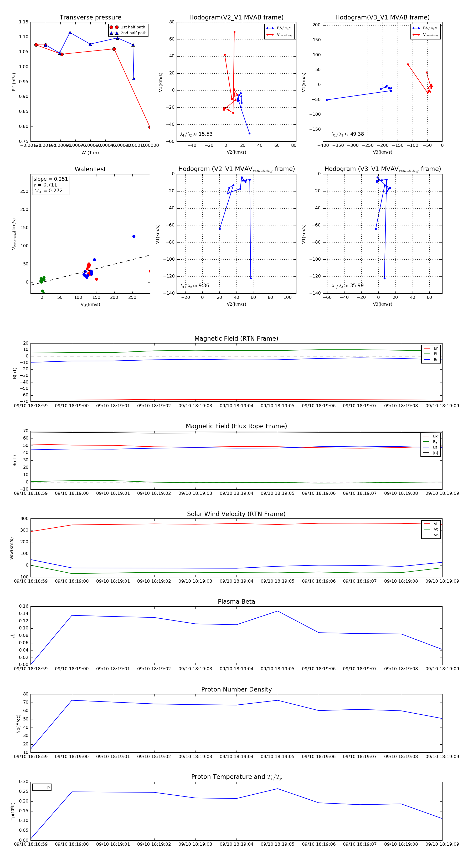Screen dimensions: 473x868
Task: Click the V_remaining legend entry in V3_V1 MVAB hodogram
Action: point(425,35)
